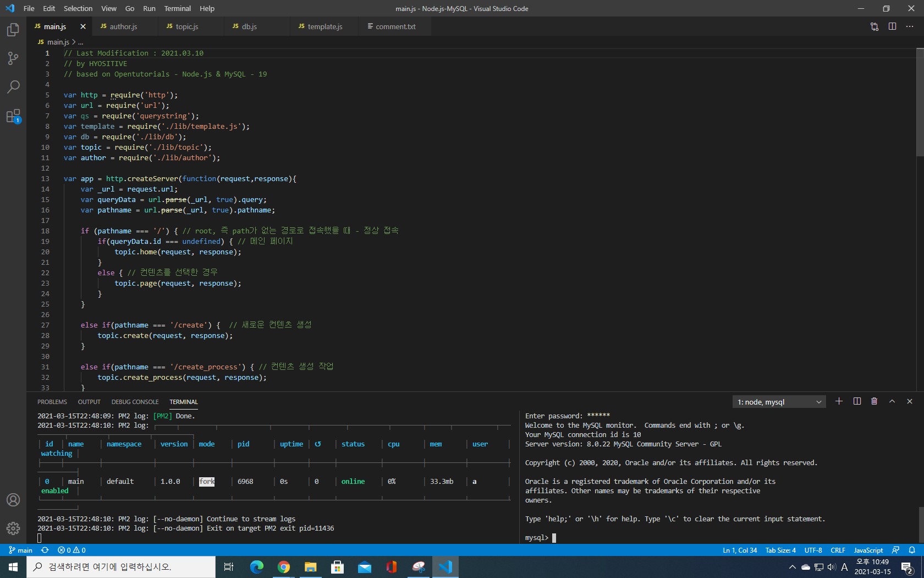Switch to template.js tab
Image resolution: width=924 pixels, height=578 pixels.
(x=324, y=26)
